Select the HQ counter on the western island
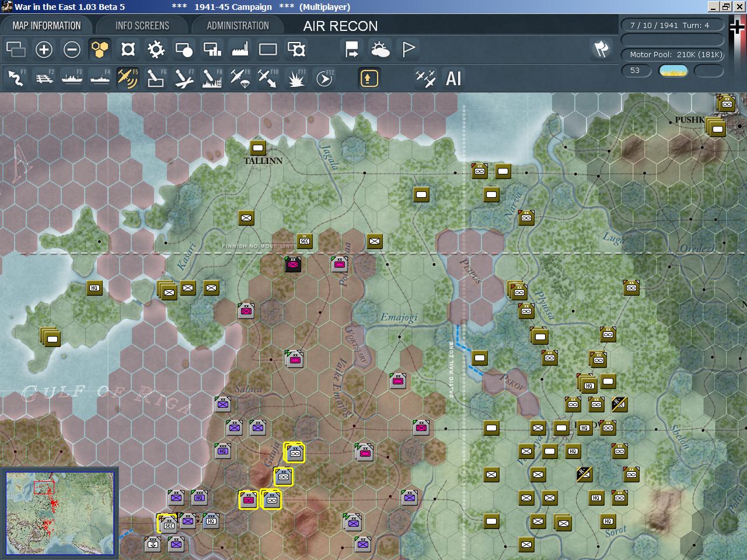This screenshot has width=747, height=560. coord(95,288)
